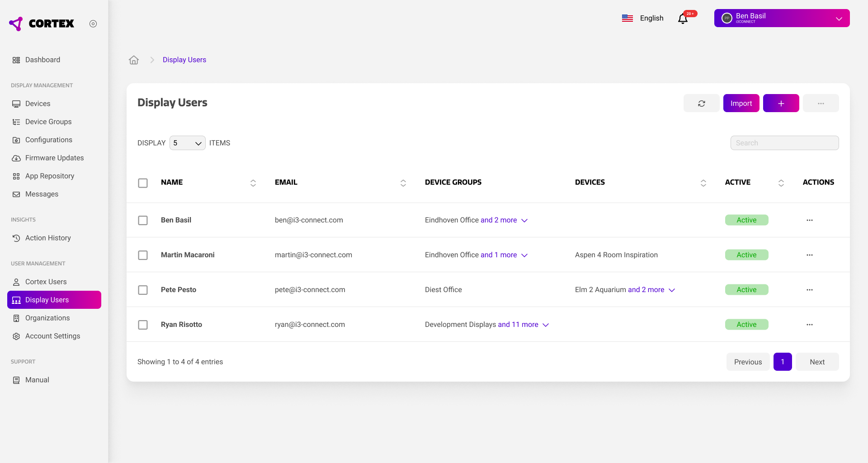
Task: Tick the Martin Macaroni row checkbox
Action: pos(143,255)
